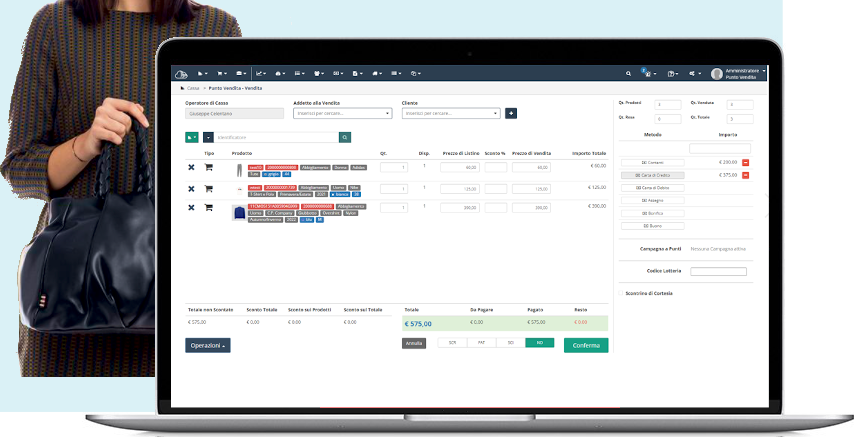Click the teal search button beside Identificatore
The height and width of the screenshot is (437, 854).
[x=345, y=137]
